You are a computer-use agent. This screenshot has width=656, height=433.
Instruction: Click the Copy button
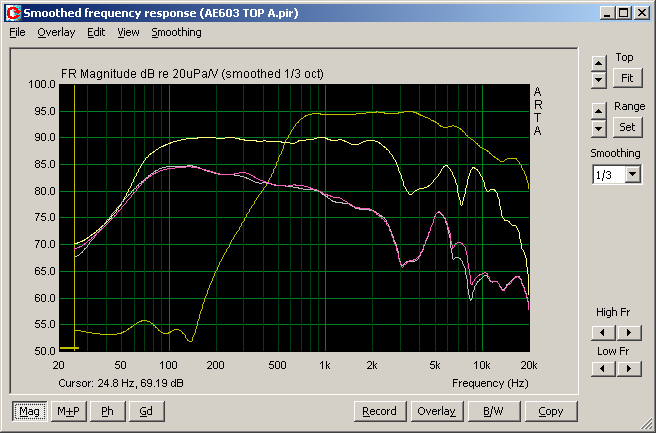coord(551,411)
